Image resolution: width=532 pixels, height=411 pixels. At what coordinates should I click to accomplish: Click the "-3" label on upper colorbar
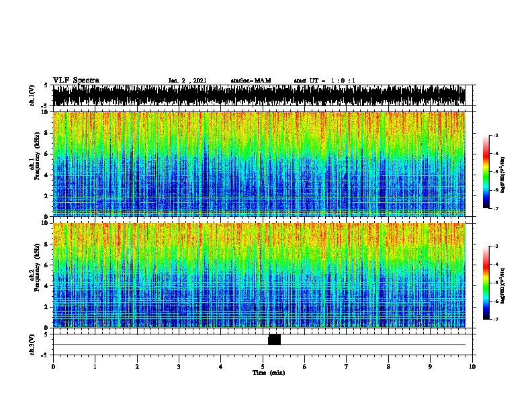[x=495, y=135]
